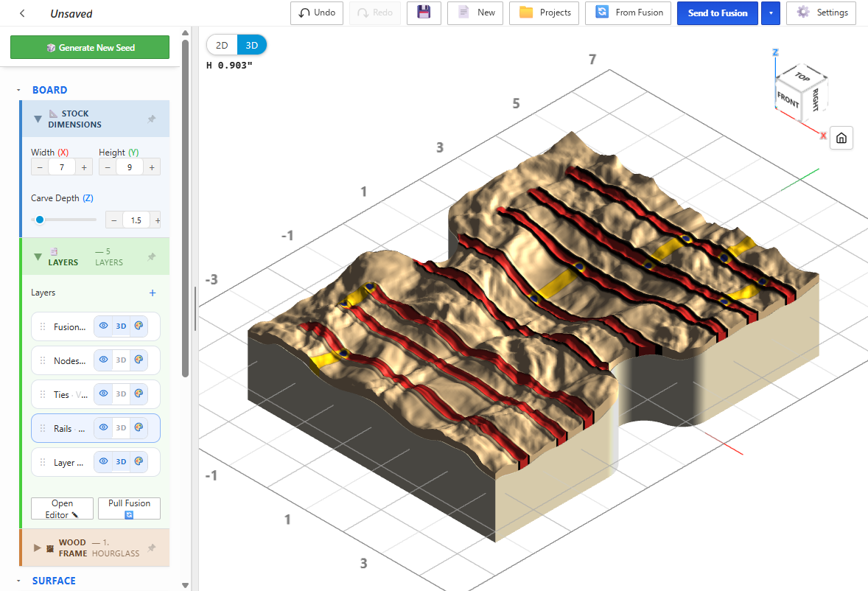Screen dimensions: 868x591
Task: Click the TOP face of view cube
Action: coord(802,76)
